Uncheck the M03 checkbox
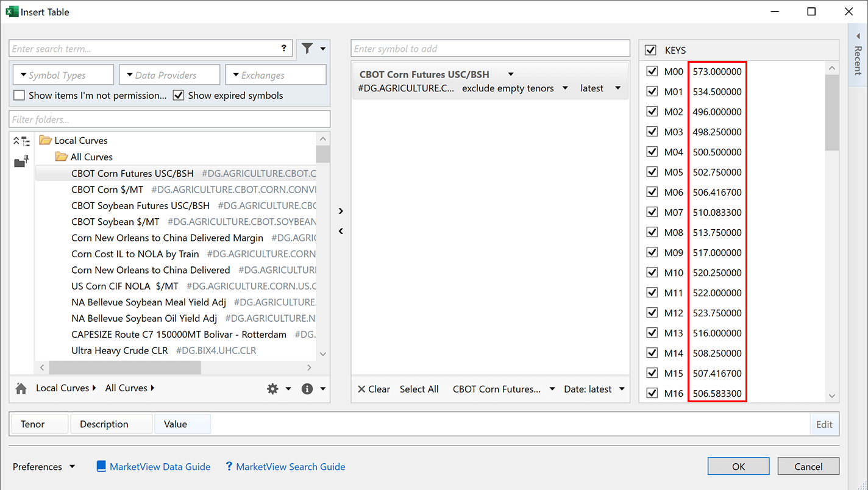Viewport: 868px width, 490px height. tap(652, 132)
